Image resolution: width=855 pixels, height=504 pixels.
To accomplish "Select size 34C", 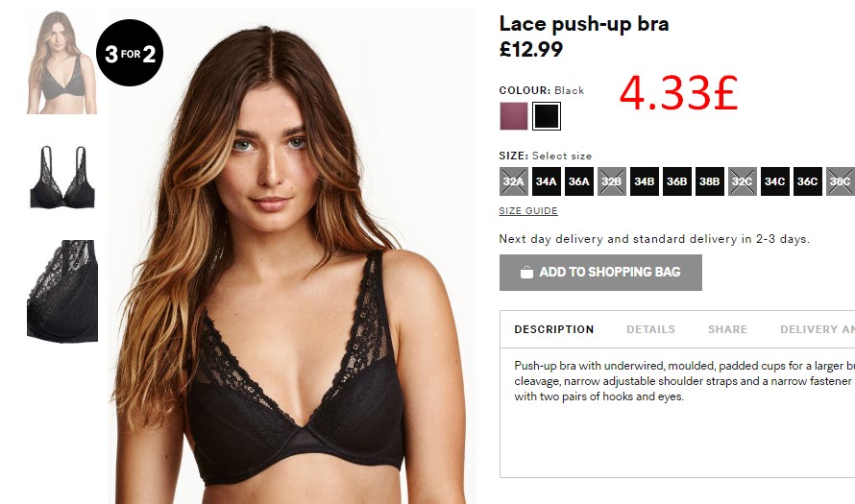I will [775, 181].
